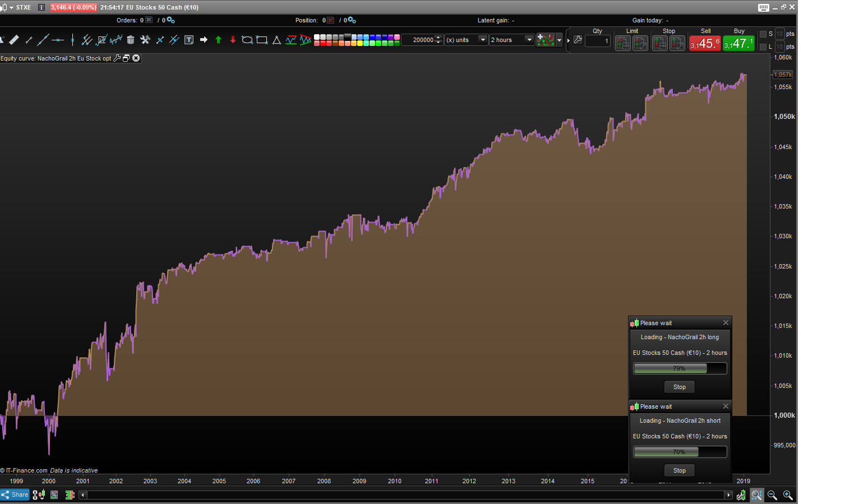Select the vertical line drawing tool
Image resolution: width=868 pixels, height=504 pixels.
(72, 40)
